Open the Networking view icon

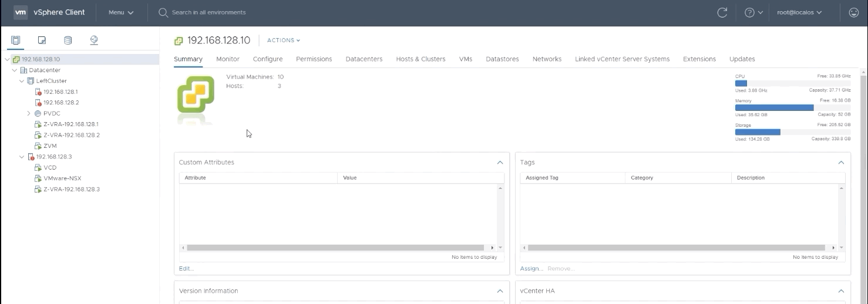coord(94,40)
